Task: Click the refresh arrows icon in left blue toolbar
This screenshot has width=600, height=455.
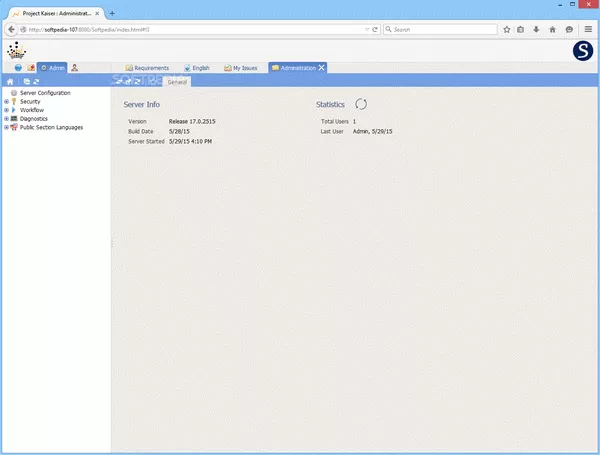Action: [x=36, y=82]
